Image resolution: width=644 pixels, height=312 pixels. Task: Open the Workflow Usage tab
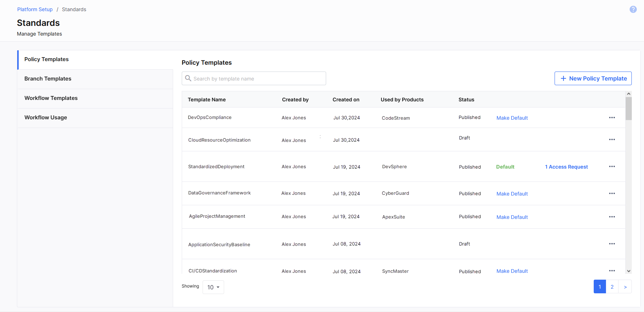[x=95, y=118]
